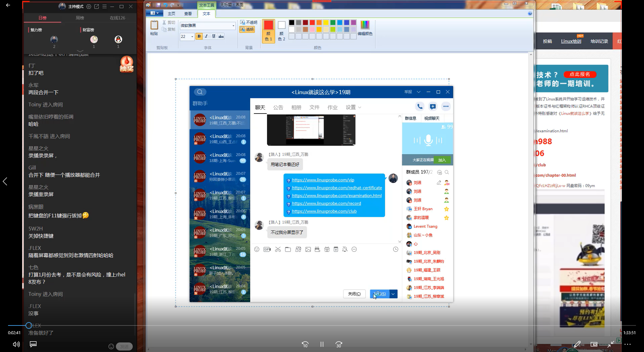644x352 pixels.
Task: Click 点此报名 signup button on web banner
Action: pyautogui.click(x=580, y=74)
